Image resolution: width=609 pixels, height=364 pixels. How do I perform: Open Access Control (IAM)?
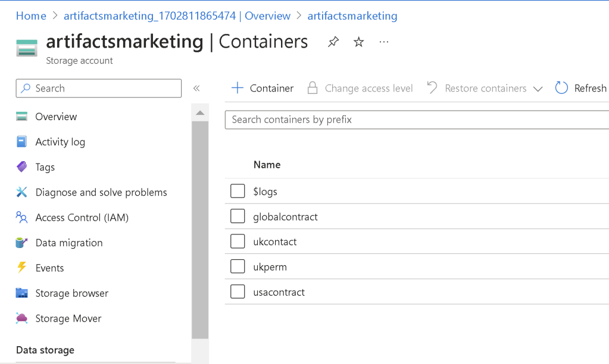(82, 217)
